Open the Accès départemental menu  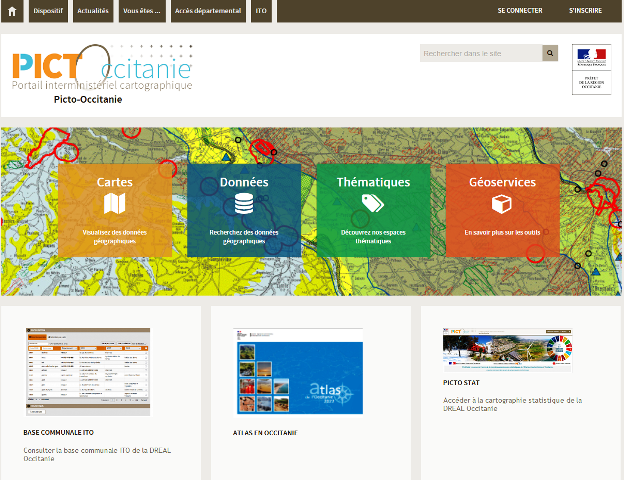(x=208, y=11)
